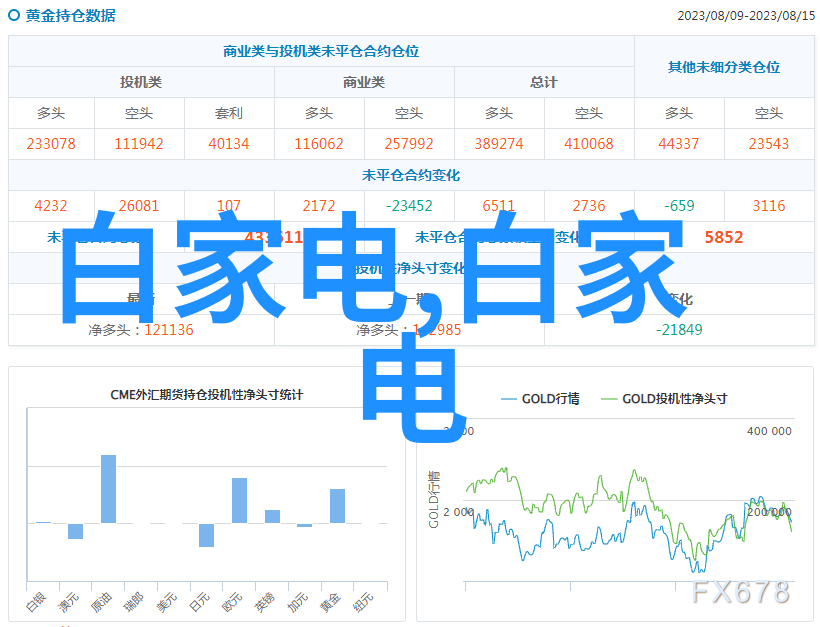Click the 欧元 positive bar in chart
The height and width of the screenshot is (627, 820).
tap(240, 500)
